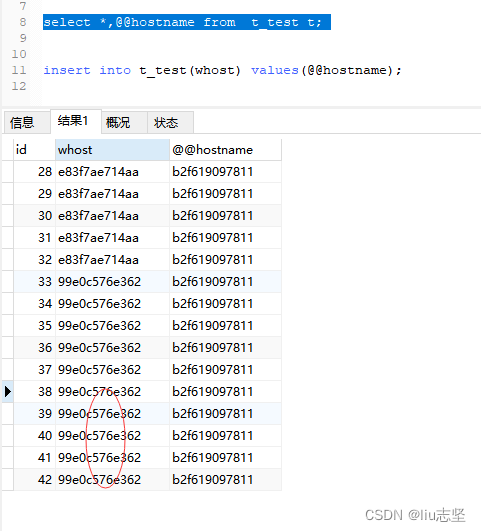Click the insert into statement on line 11
The width and height of the screenshot is (481, 531).
coord(222,70)
